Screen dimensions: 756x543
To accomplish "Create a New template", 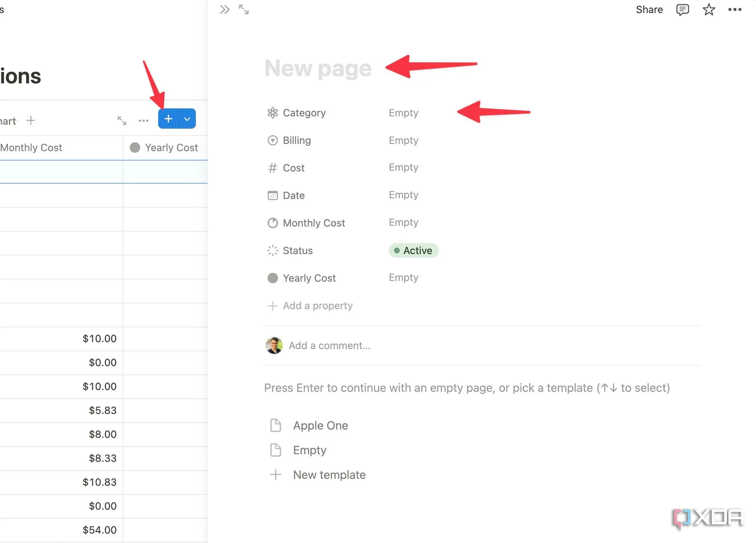I will pyautogui.click(x=329, y=474).
